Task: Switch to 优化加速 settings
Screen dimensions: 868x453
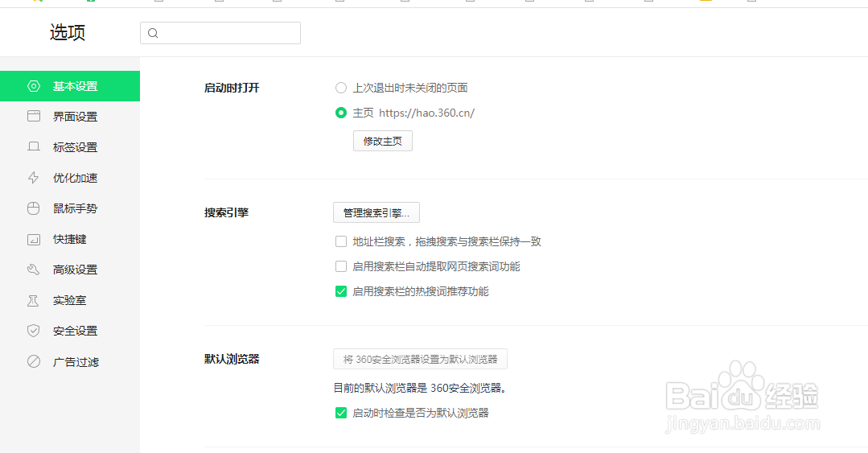Action: [x=70, y=178]
